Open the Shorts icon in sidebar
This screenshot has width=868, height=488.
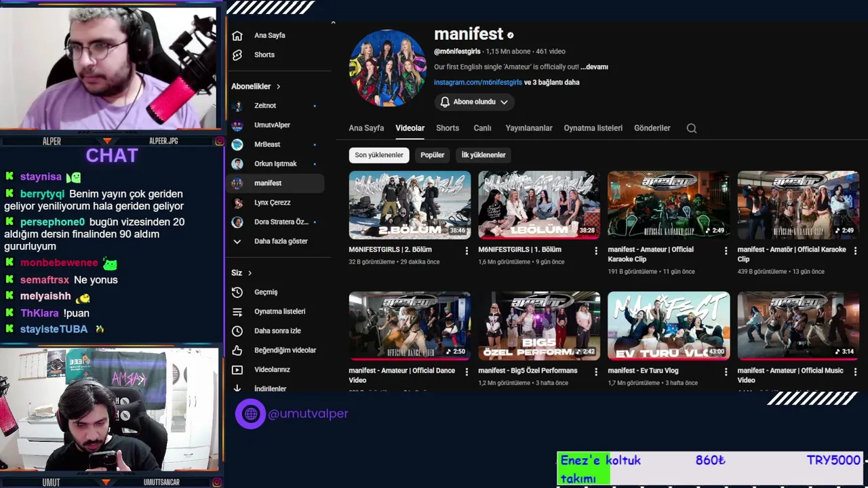tap(237, 55)
